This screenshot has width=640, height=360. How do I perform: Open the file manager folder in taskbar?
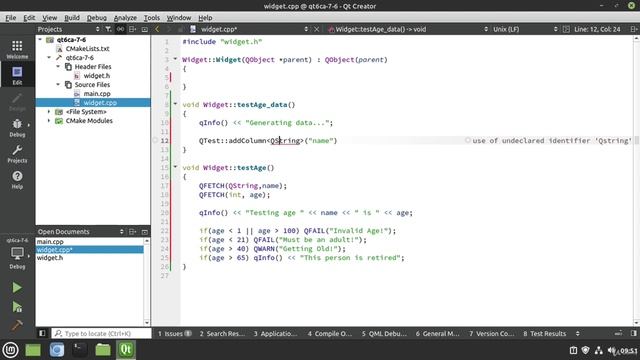(103, 350)
